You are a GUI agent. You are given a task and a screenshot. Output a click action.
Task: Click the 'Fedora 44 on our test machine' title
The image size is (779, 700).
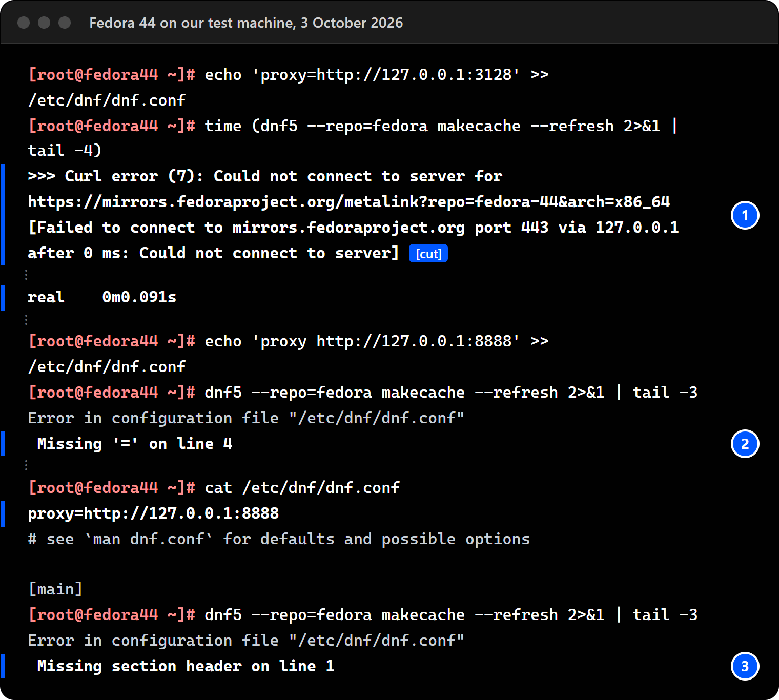tap(246, 23)
